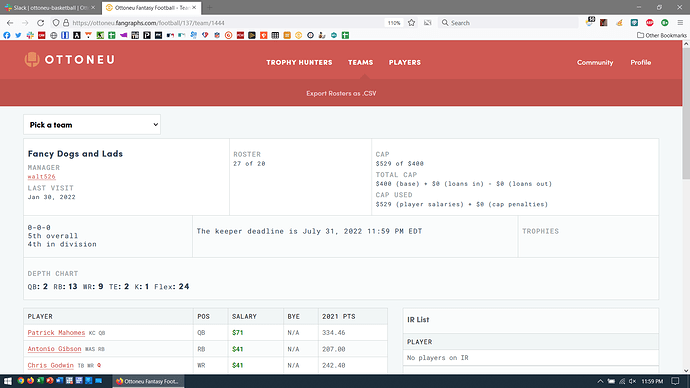The height and width of the screenshot is (388, 690).
Task: Go to the Community page
Action: pos(595,62)
